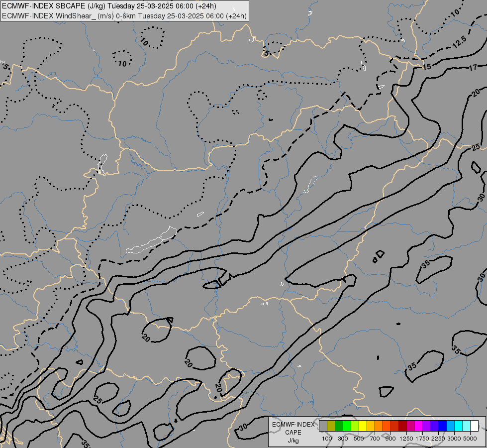This screenshot has height=448, width=487.
Task: Click legend value 5000
Action: 470,439
